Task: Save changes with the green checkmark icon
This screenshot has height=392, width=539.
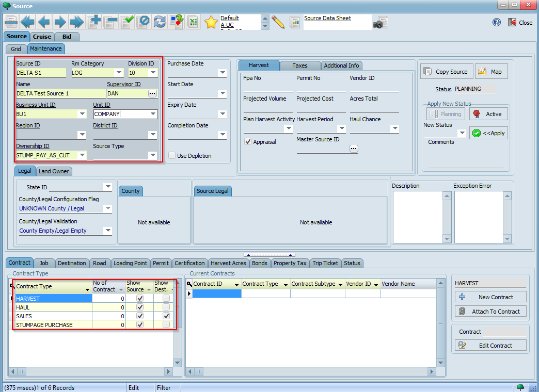Action: tap(126, 22)
